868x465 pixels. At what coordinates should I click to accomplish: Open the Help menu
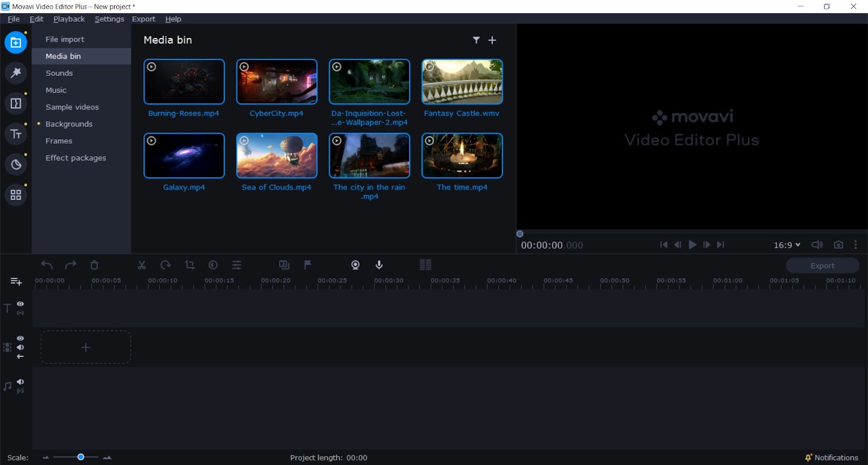tap(173, 19)
